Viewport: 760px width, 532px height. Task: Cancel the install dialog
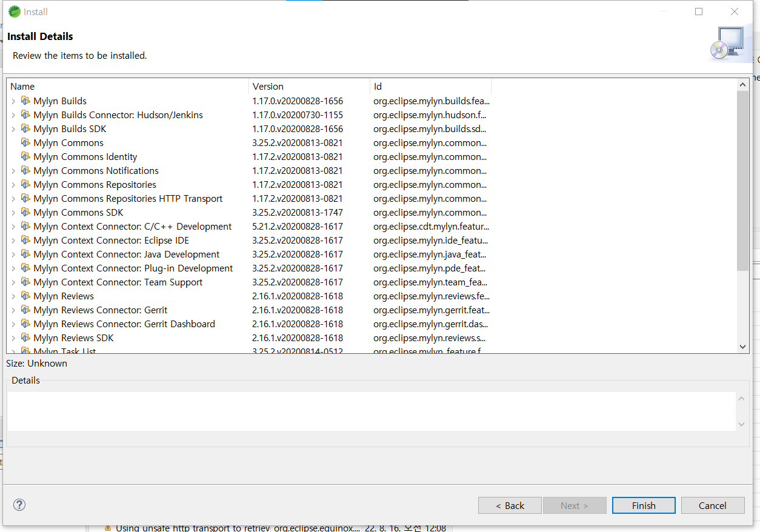point(713,505)
